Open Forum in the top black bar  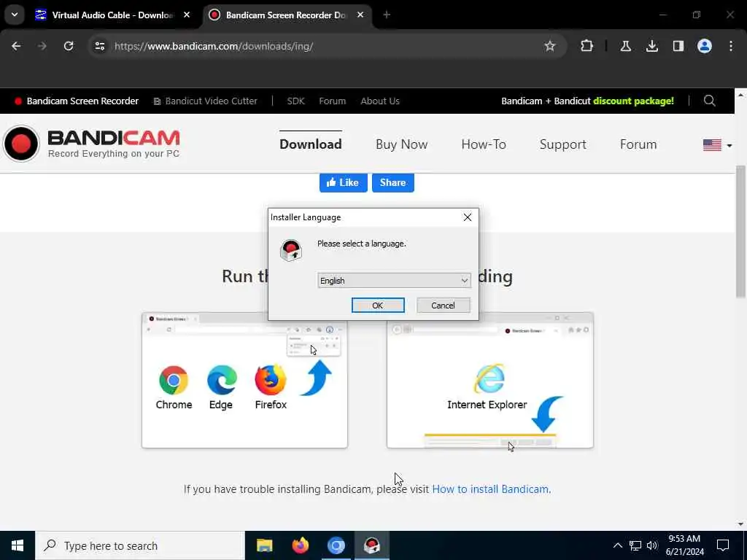(x=333, y=101)
